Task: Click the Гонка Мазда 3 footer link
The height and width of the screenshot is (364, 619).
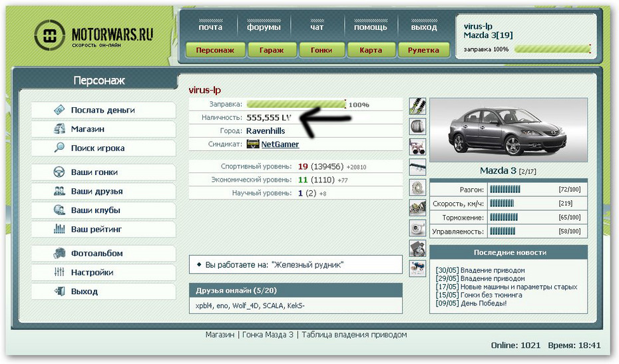Action: pos(268,335)
